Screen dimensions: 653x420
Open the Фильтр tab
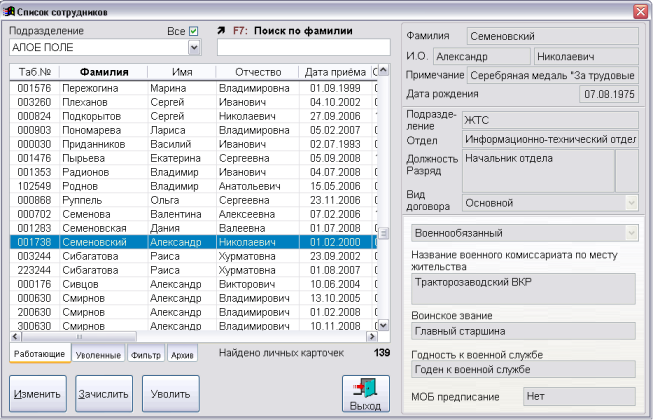point(146,355)
